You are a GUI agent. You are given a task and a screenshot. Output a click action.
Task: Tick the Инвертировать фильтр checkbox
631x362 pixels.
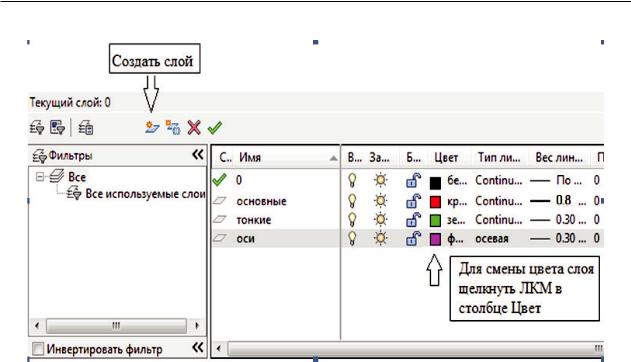click(x=38, y=348)
